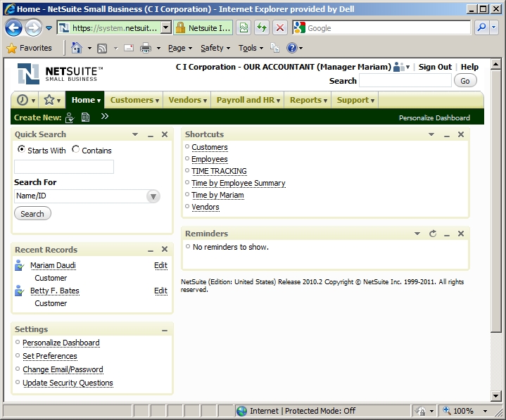Click the Help link in header
Viewport: 506px width, 420px height.
[x=469, y=67]
